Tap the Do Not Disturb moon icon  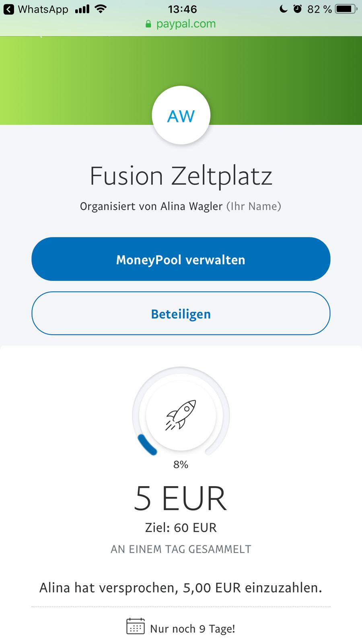tap(284, 9)
